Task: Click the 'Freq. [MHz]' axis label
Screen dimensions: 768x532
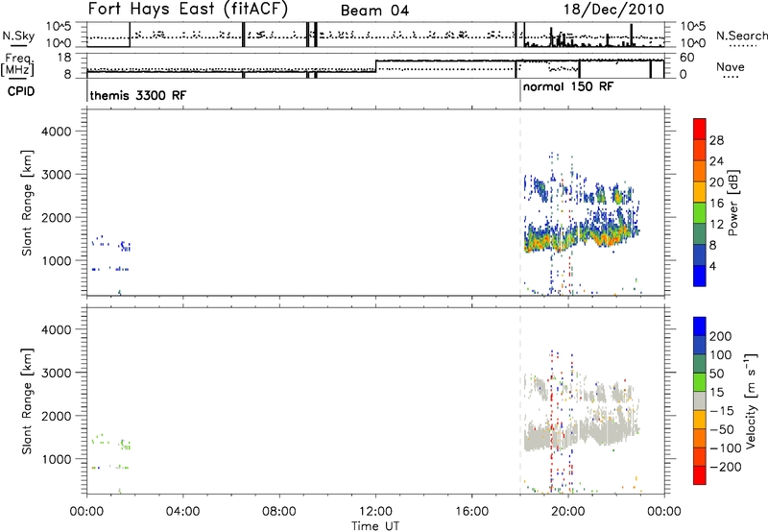Action: coord(18,64)
